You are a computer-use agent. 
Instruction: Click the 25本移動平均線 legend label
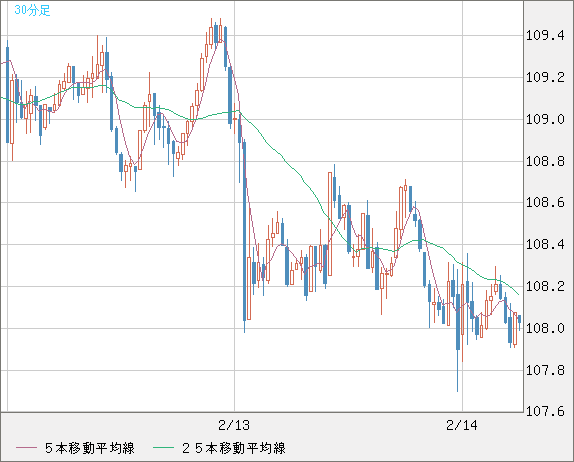234,448
